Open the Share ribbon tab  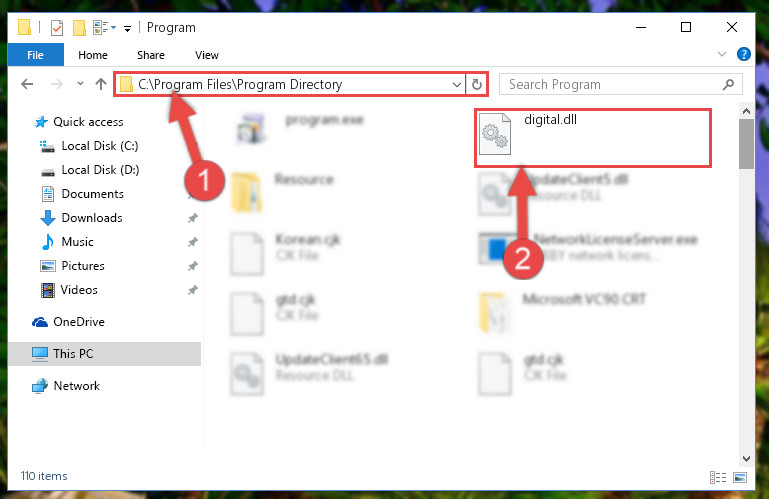151,55
